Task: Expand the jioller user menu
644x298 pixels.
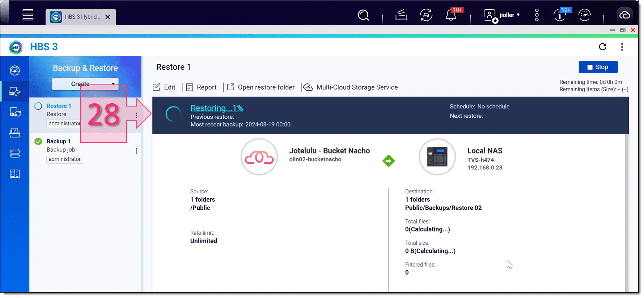Action: (x=510, y=15)
